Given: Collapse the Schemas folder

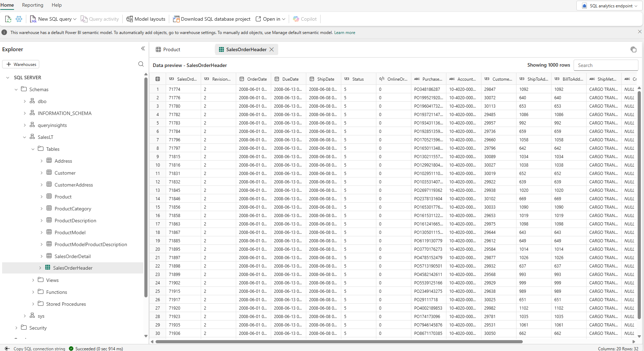Looking at the screenshot, I should [x=16, y=89].
